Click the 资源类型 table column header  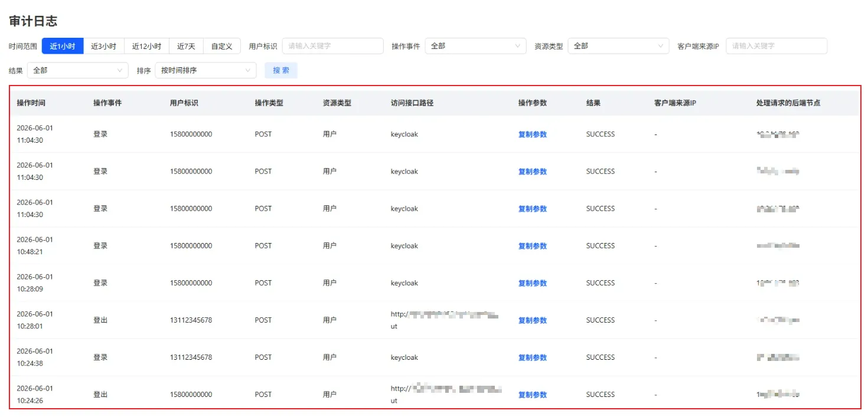point(337,103)
